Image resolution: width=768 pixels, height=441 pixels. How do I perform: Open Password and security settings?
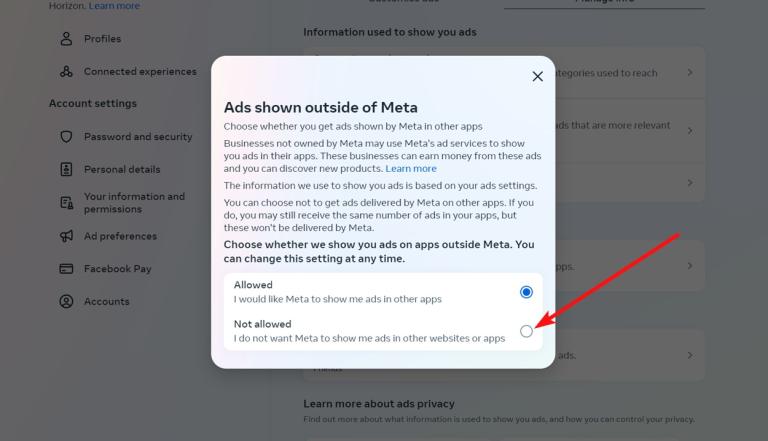click(x=138, y=137)
